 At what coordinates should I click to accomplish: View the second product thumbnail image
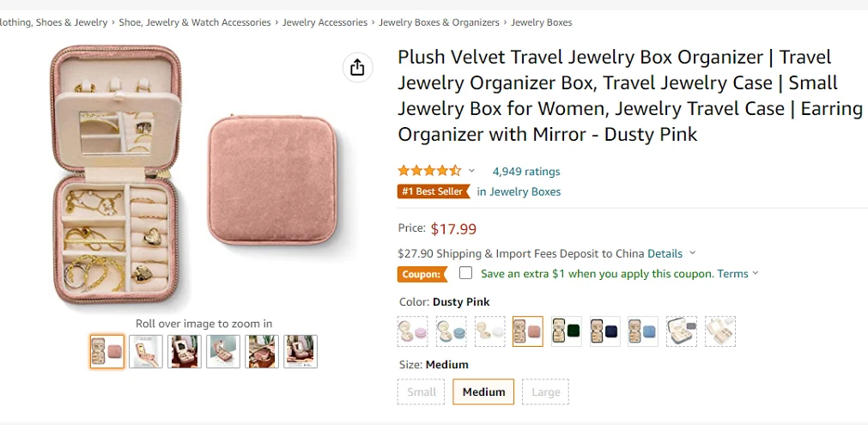tap(146, 351)
